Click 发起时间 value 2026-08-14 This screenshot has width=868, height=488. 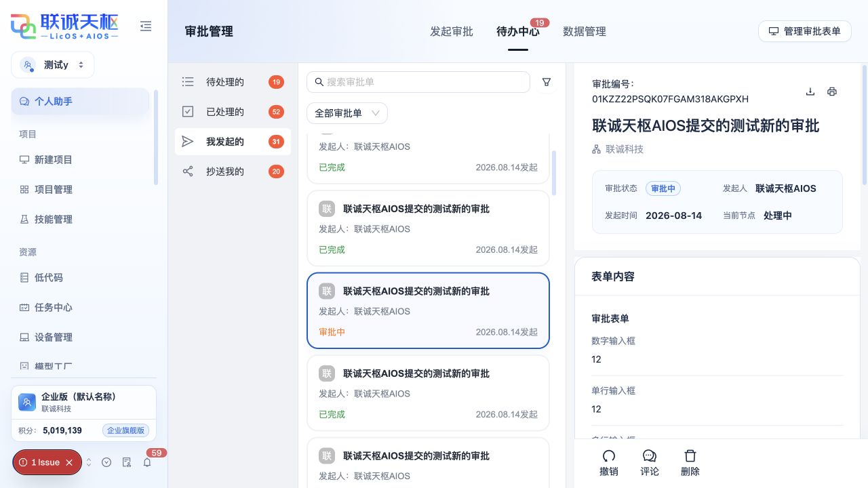(x=674, y=216)
